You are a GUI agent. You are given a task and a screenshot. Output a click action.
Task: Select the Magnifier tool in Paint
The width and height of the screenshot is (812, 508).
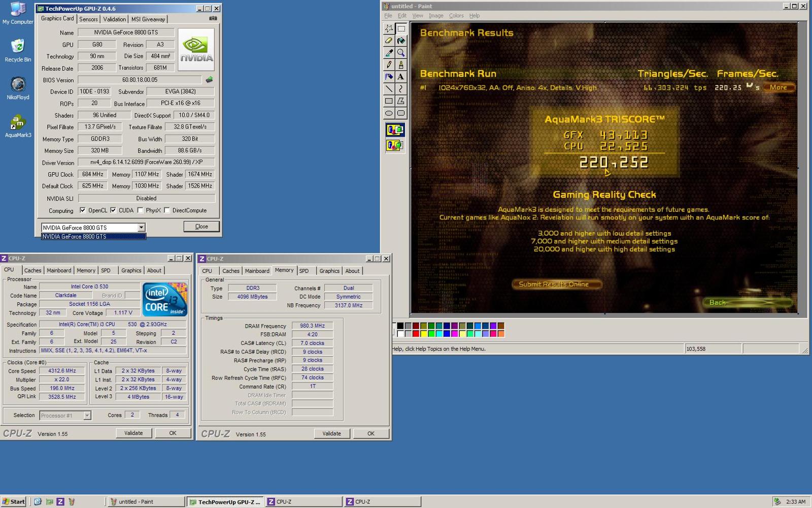[x=401, y=53]
